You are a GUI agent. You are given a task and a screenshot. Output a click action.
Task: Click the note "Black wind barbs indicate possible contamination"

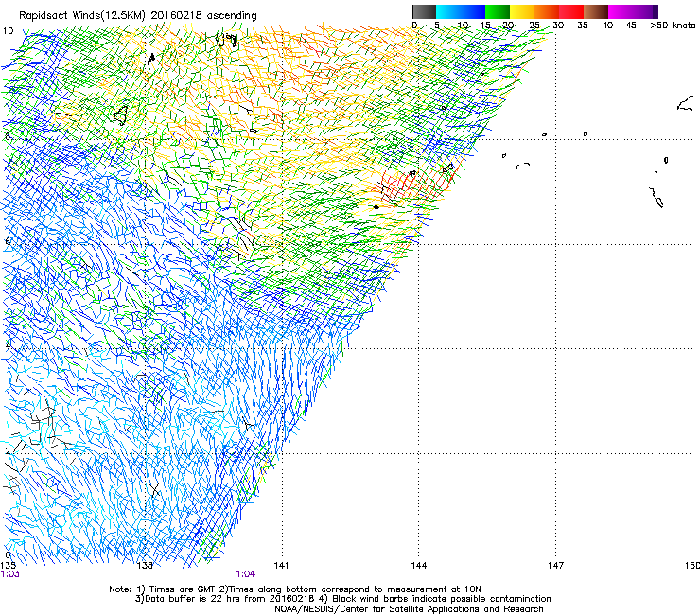[442, 599]
